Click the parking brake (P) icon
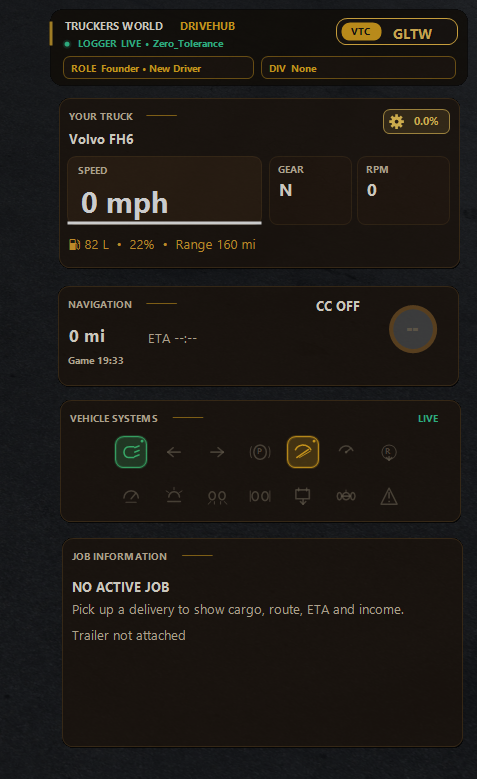The image size is (477, 779). coord(260,452)
